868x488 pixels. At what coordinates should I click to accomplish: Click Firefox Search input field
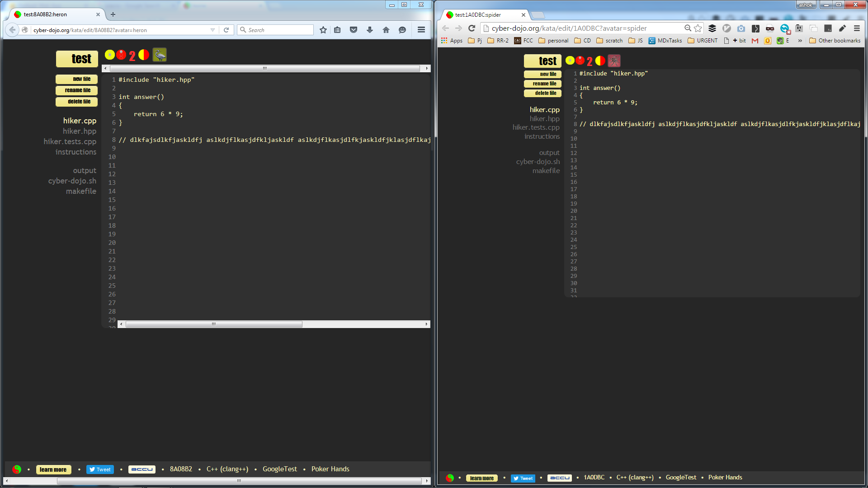[x=275, y=30]
